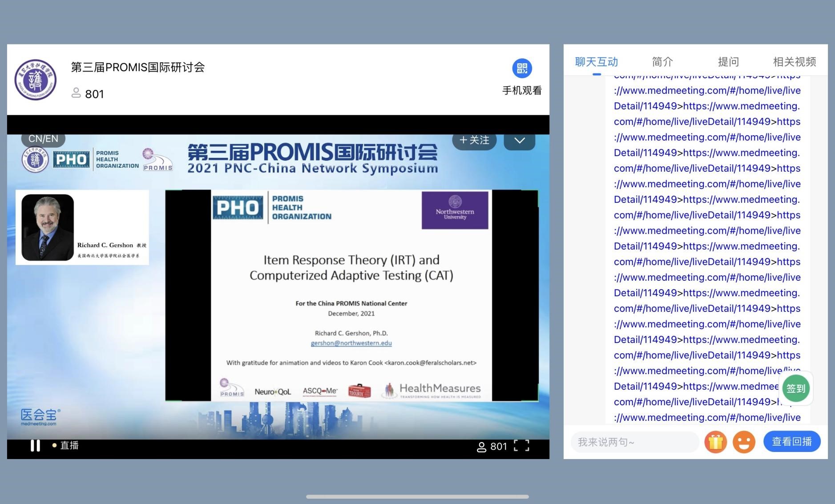The height and width of the screenshot is (504, 835).
Task: Open the QR code for mobile viewing
Action: (522, 69)
